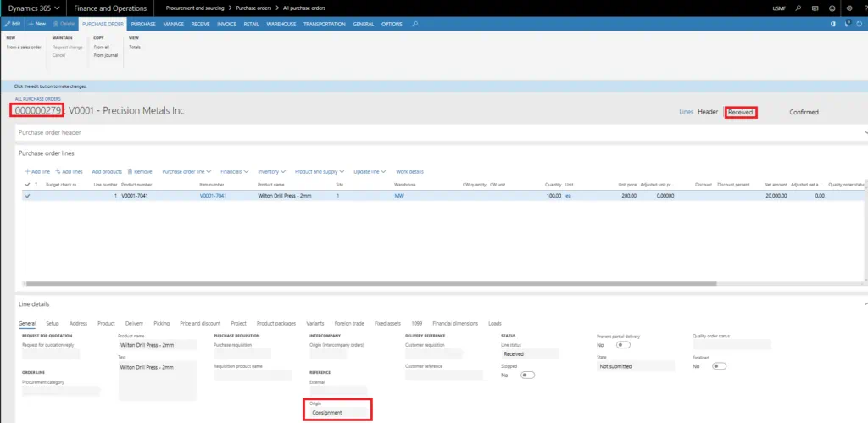Screen dimensions: 868x423
Task: Open the TRANSPORTATION ribbon tab
Action: tap(325, 25)
